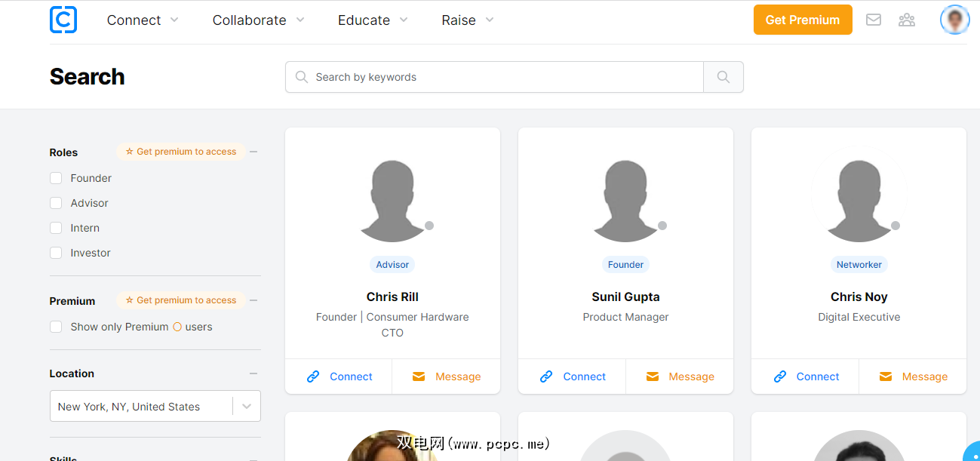Click the Founder tag on Sunil Gupta card
Viewport: 980px width, 461px height.
625,265
